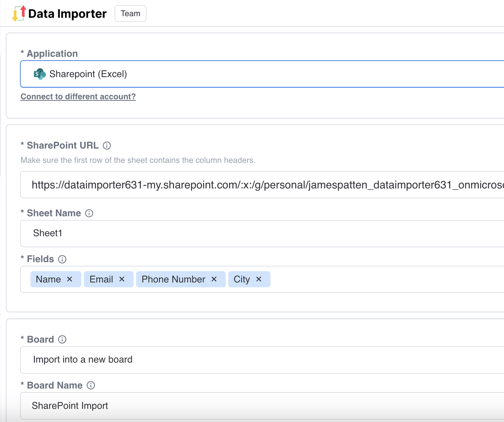The height and width of the screenshot is (422, 504).
Task: Click Connect to different account link
Action: coord(78,97)
